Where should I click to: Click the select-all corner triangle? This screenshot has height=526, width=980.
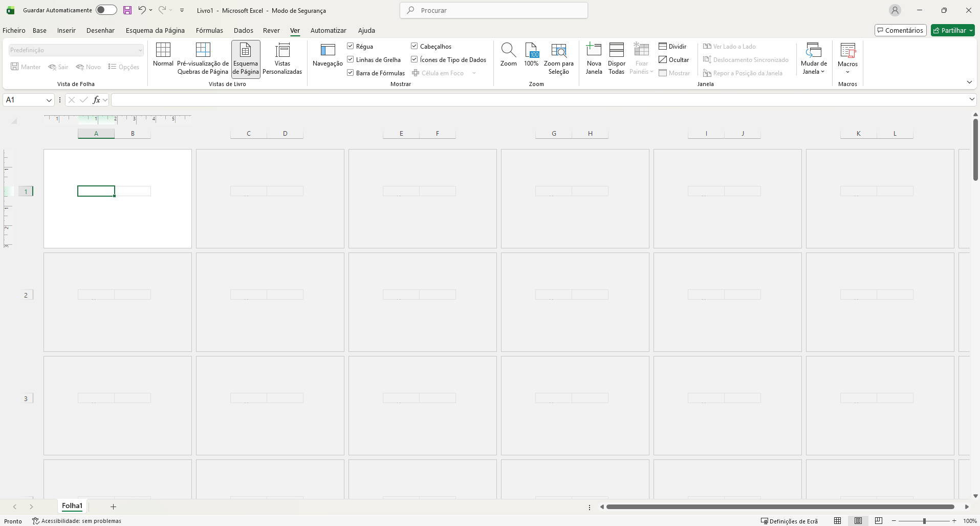click(14, 121)
